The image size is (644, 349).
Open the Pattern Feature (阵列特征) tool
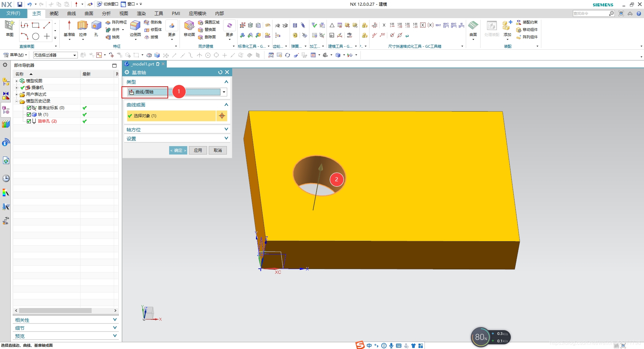coord(116,22)
